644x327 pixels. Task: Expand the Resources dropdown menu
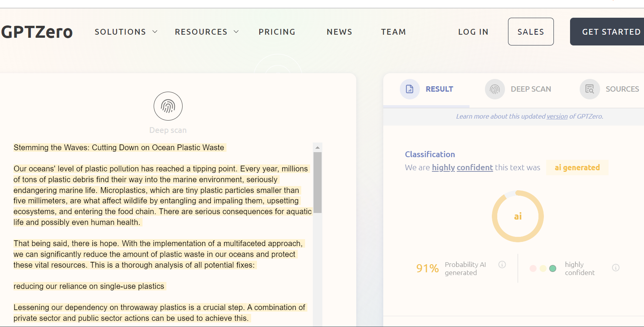coord(206,32)
